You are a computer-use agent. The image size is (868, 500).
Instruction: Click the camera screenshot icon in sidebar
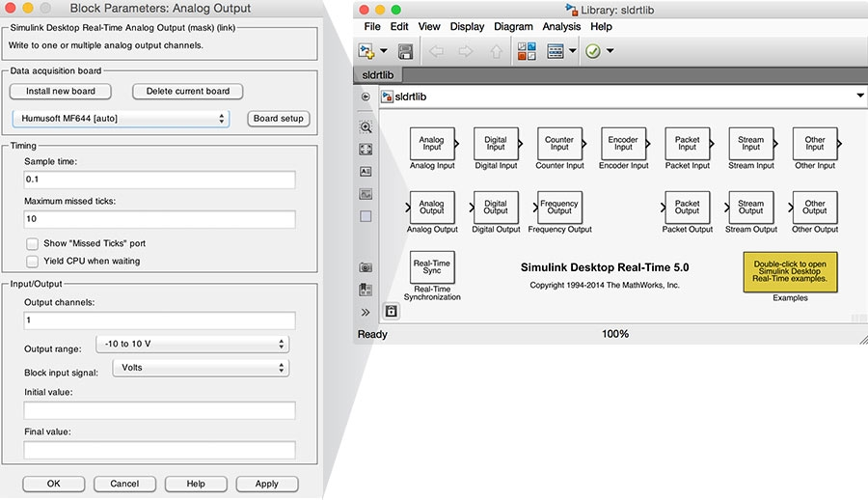click(x=366, y=267)
